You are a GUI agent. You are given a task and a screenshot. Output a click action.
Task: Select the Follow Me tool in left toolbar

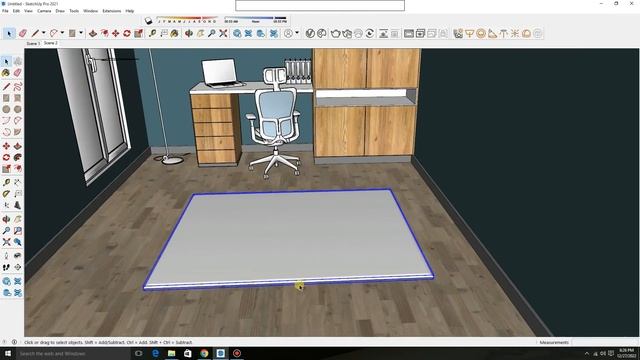(x=18, y=157)
